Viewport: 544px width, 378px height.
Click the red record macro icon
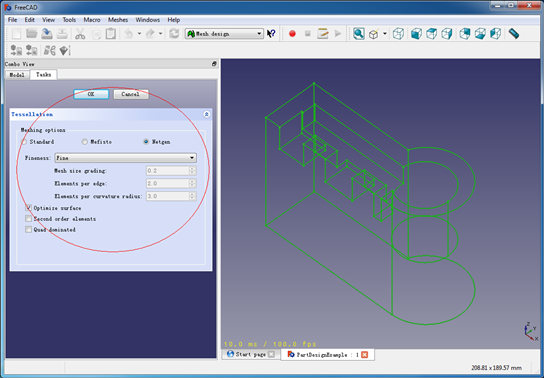click(292, 34)
